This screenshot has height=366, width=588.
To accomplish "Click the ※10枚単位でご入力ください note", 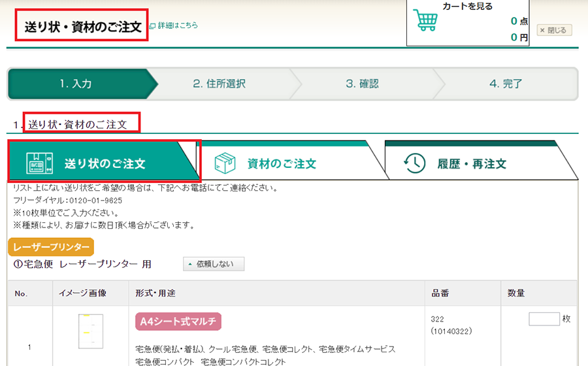I will click(66, 213).
